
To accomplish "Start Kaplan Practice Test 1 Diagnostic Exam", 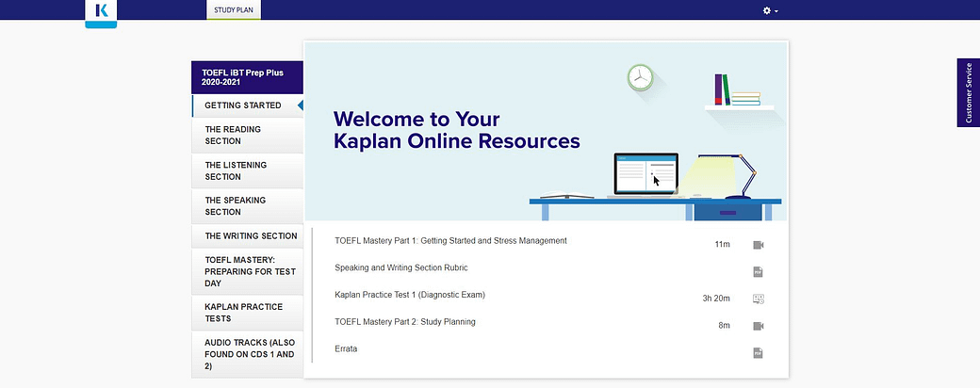I will pyautogui.click(x=410, y=295).
